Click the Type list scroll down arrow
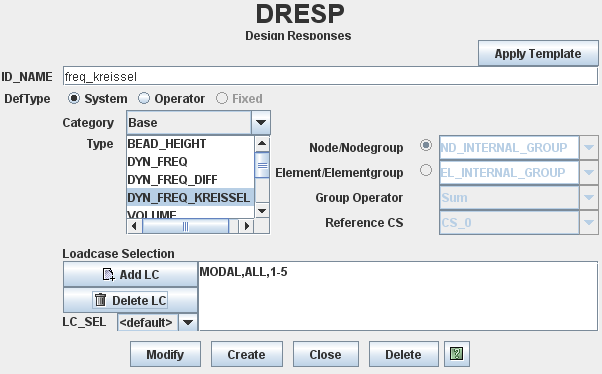Viewport: 602px width, 374px height. [x=262, y=210]
